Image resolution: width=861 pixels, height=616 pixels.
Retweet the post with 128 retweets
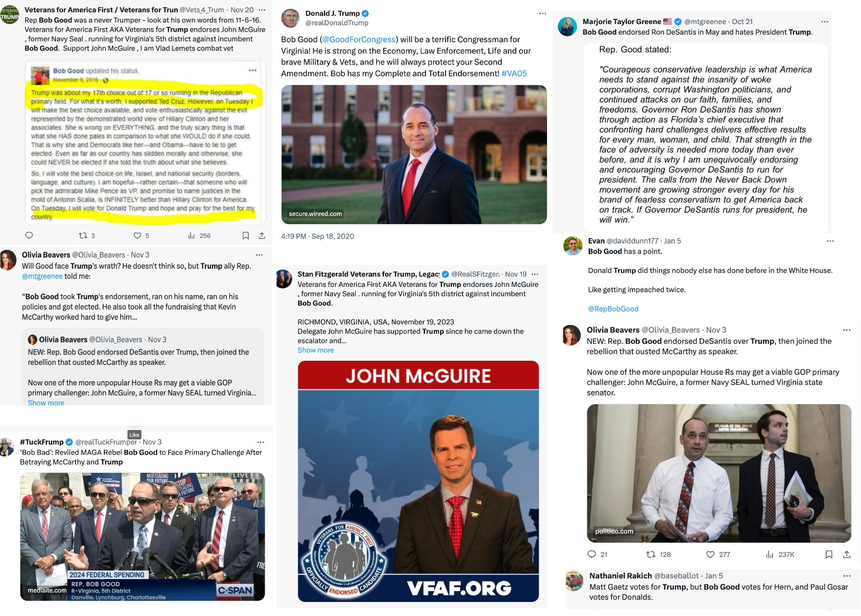(658, 554)
